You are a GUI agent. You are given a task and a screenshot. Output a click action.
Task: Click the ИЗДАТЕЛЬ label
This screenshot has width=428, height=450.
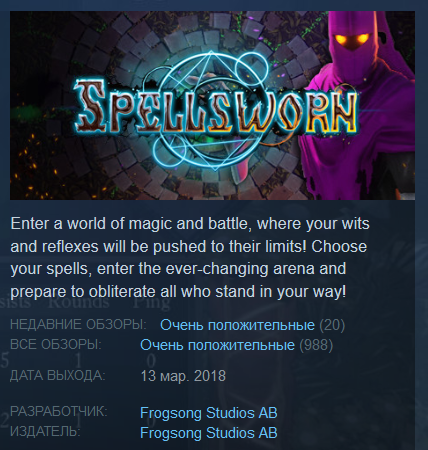pos(45,432)
